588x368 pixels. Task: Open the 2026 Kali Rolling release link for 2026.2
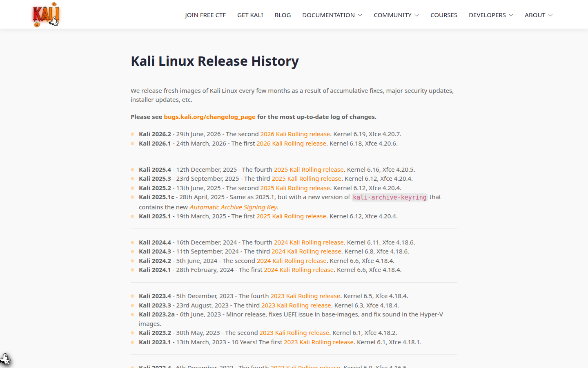(x=295, y=134)
